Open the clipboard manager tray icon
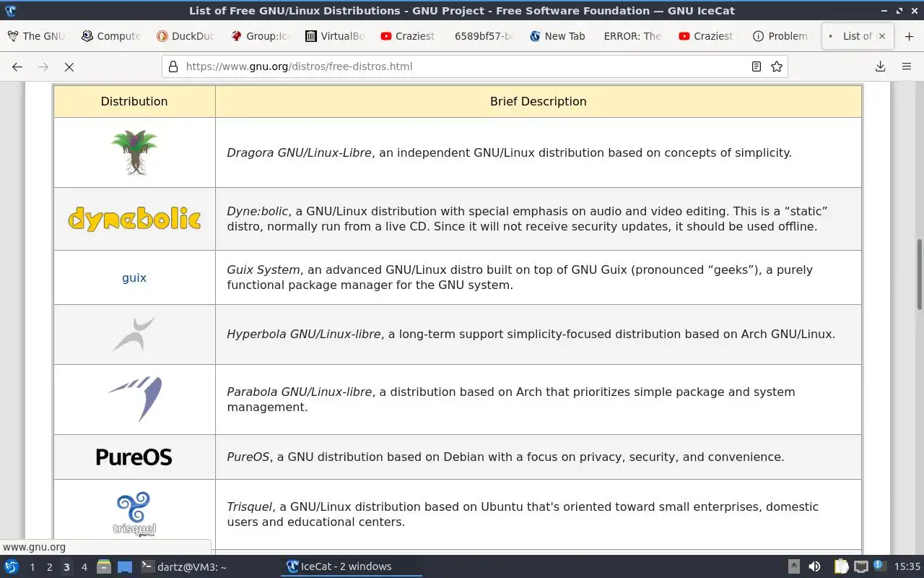Image resolution: width=924 pixels, height=578 pixels. click(841, 566)
